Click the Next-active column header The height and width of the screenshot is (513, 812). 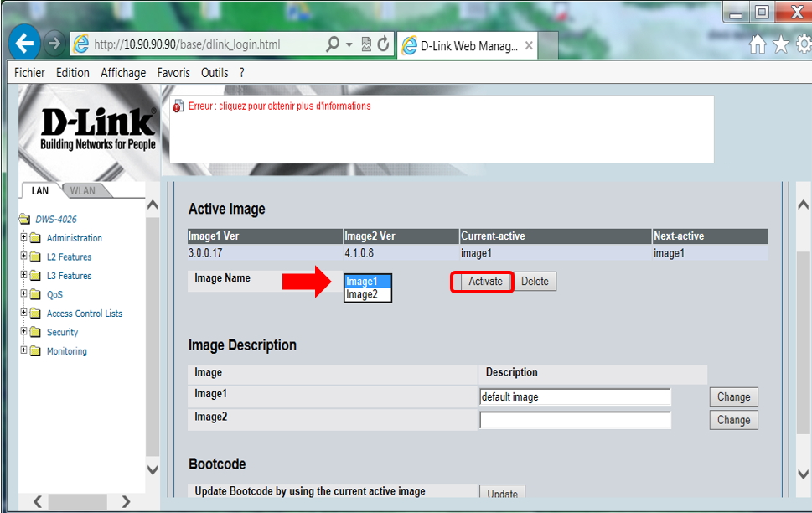coord(710,236)
